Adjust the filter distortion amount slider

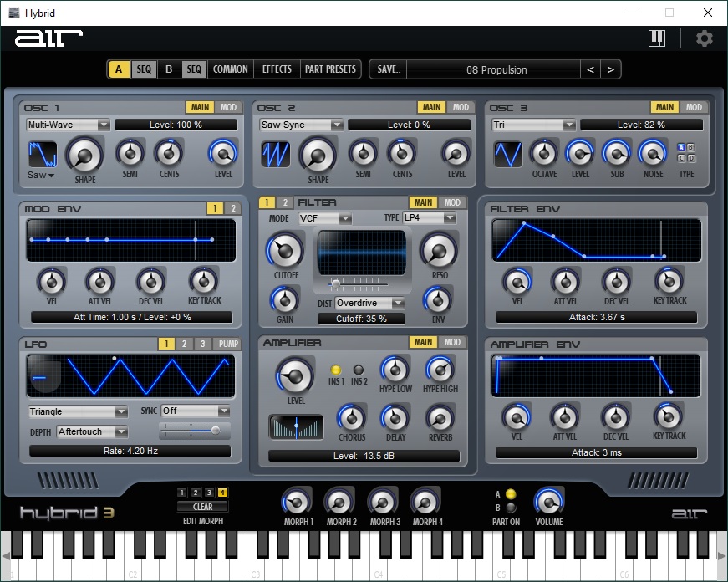click(359, 283)
